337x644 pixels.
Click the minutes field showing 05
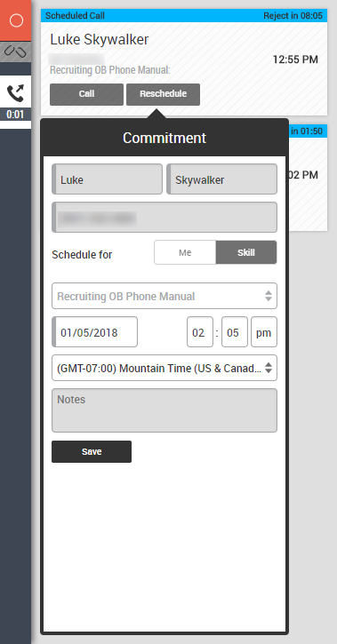[234, 332]
